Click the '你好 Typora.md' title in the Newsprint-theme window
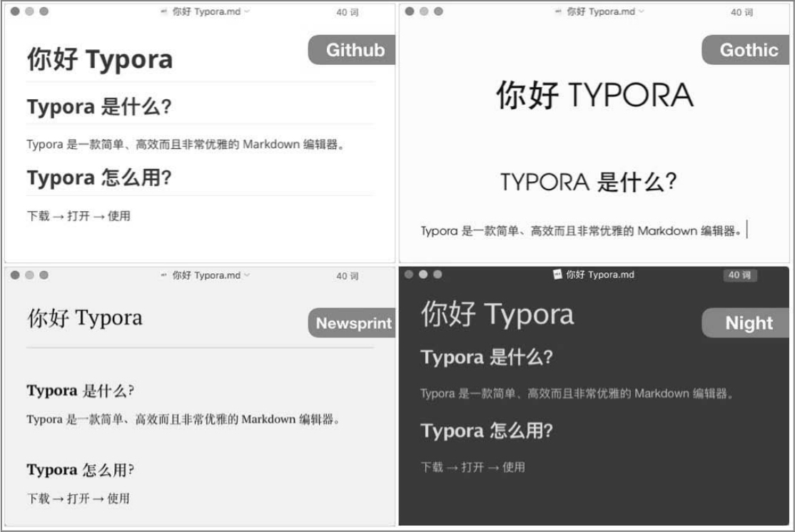 206,275
